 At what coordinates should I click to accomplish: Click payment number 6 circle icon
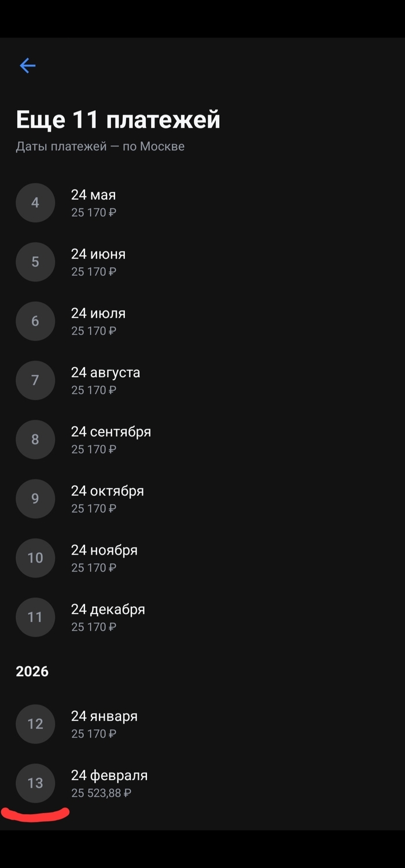(35, 321)
